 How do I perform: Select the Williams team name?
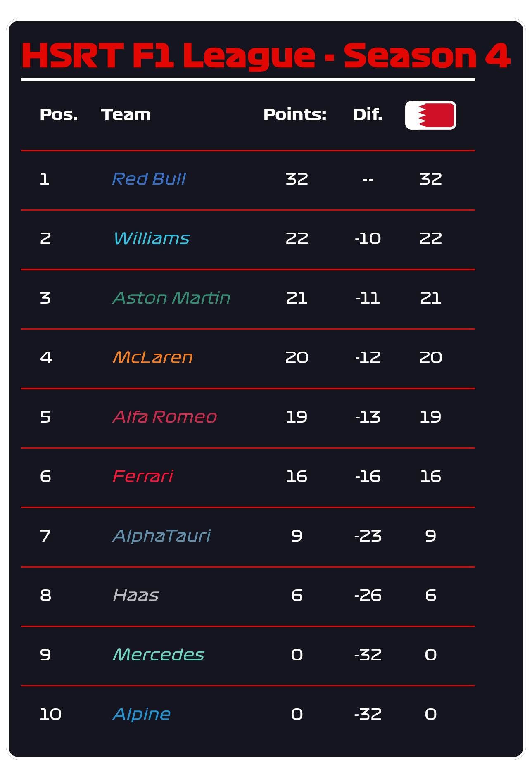tap(152, 239)
